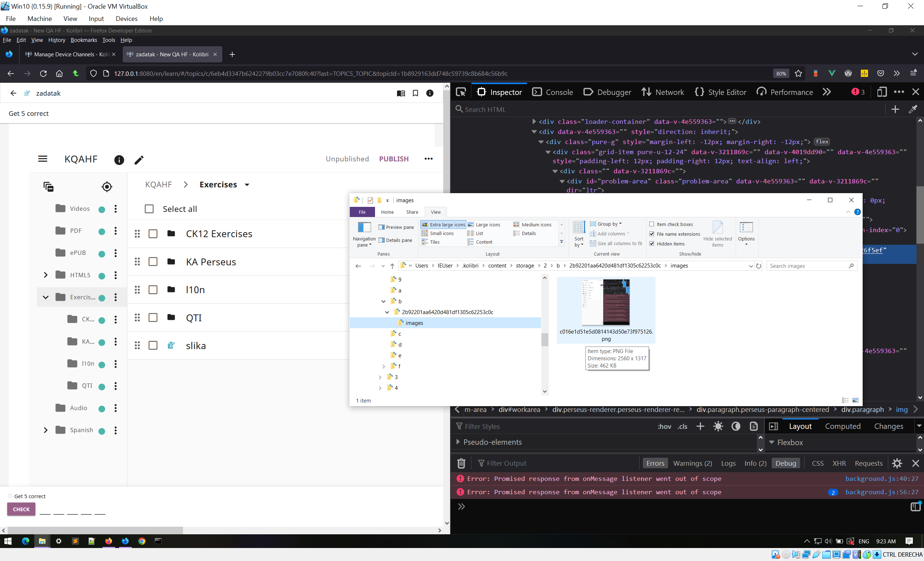Clear console output with the trash icon
The image size is (924, 561).
pos(461,464)
